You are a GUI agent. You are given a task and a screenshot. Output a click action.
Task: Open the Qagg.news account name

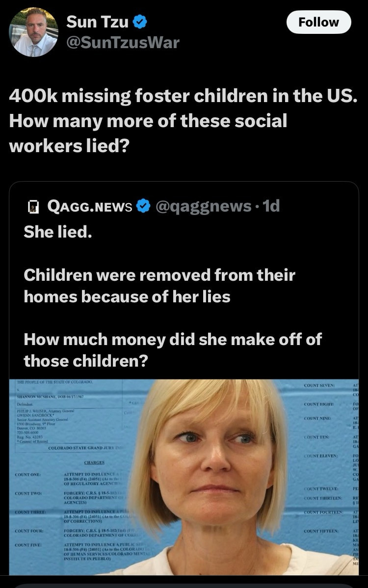tap(89, 207)
